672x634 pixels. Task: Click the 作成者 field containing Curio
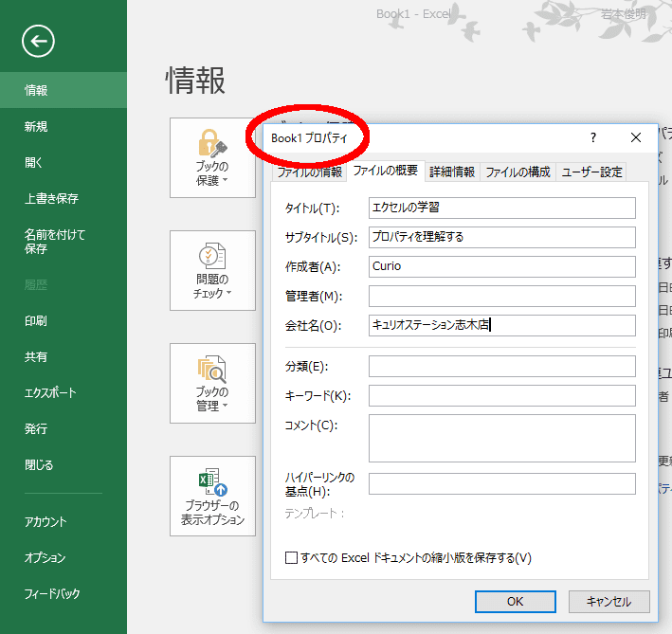coord(501,266)
